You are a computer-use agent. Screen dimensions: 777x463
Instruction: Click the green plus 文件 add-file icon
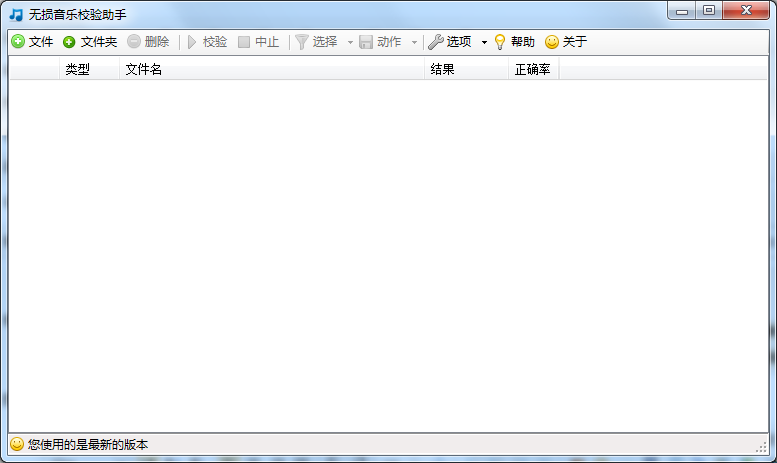(x=18, y=42)
